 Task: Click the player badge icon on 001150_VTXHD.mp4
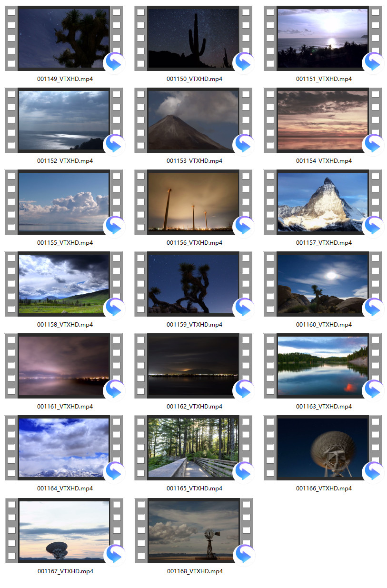pyautogui.click(x=244, y=62)
